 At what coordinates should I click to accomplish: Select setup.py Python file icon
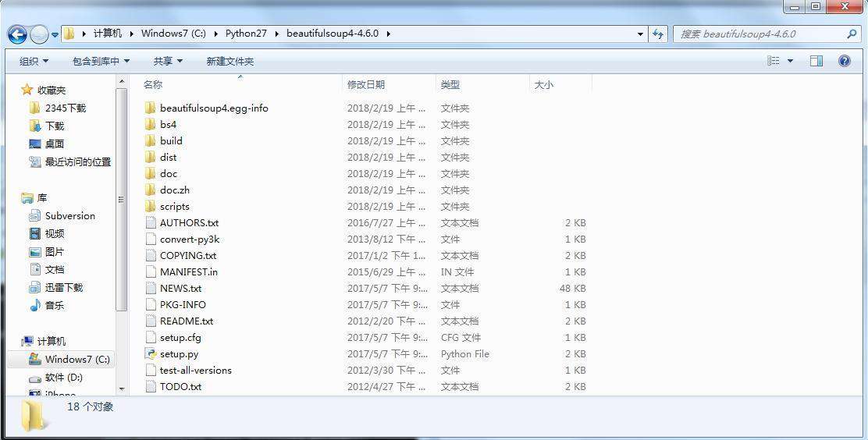[x=151, y=353]
